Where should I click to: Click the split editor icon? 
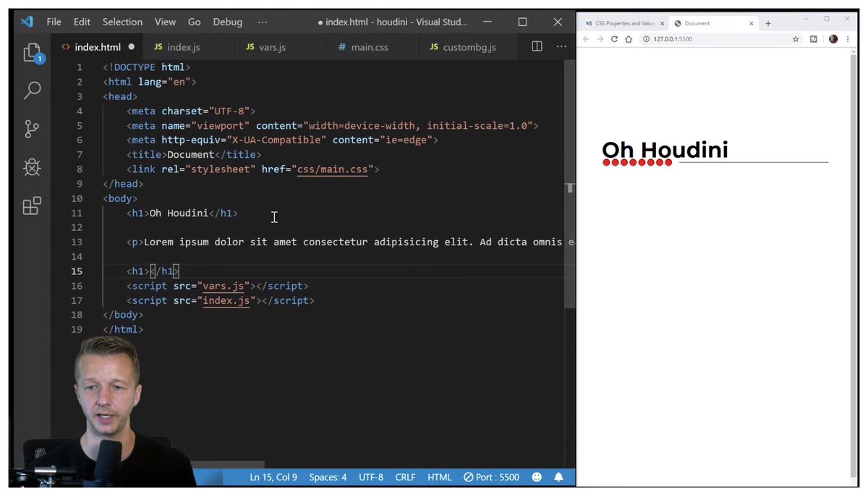(x=537, y=46)
